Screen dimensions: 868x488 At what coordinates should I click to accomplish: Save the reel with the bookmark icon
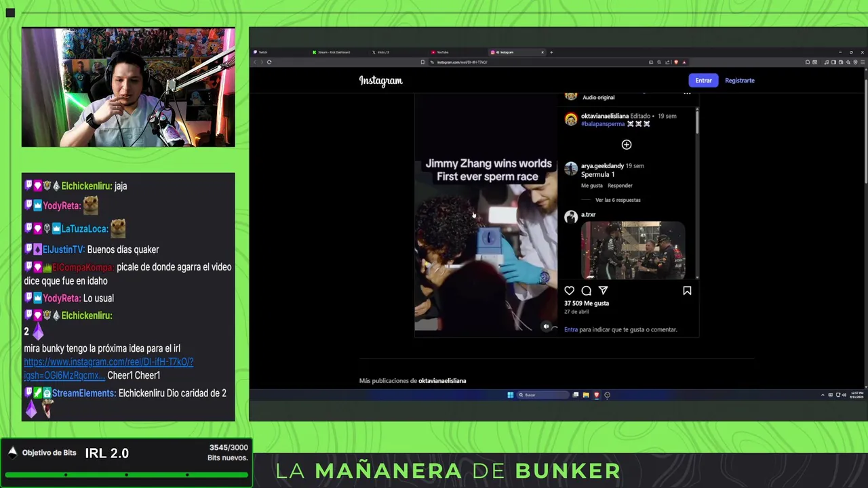click(687, 291)
